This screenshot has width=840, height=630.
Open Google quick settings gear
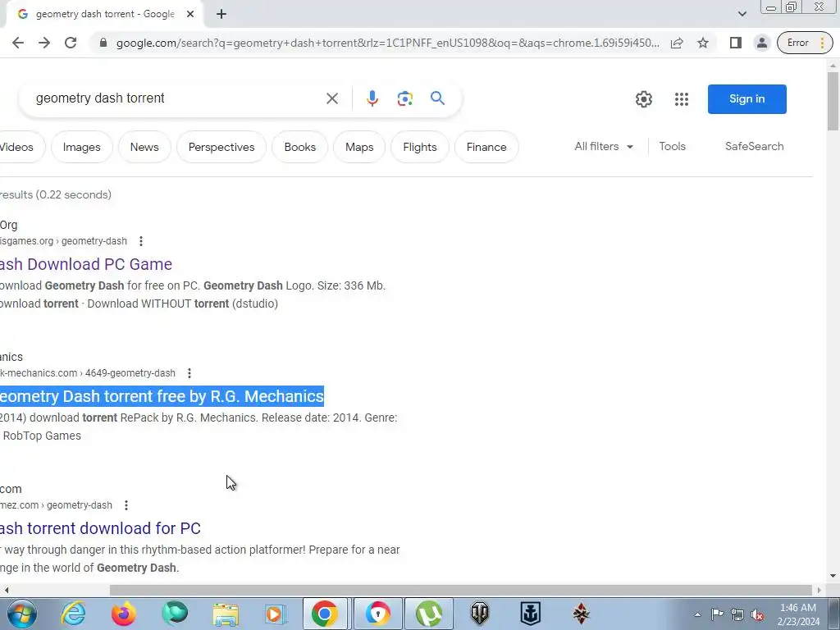pyautogui.click(x=643, y=99)
